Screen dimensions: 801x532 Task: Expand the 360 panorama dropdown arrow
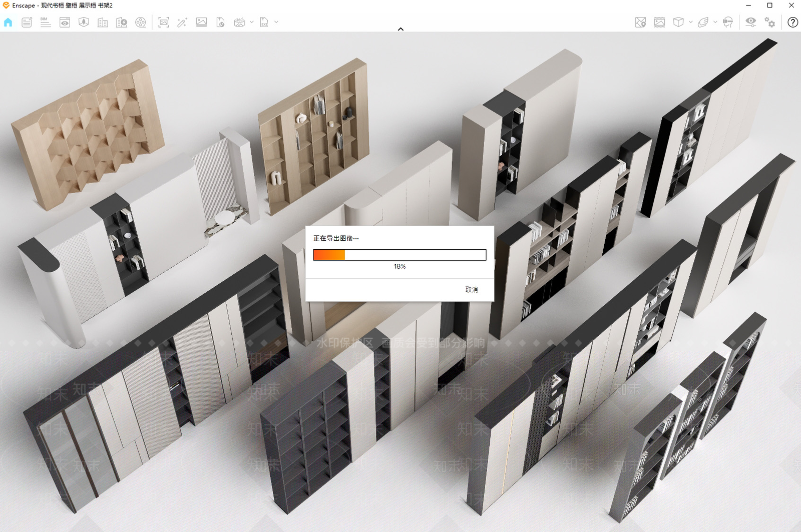(251, 22)
